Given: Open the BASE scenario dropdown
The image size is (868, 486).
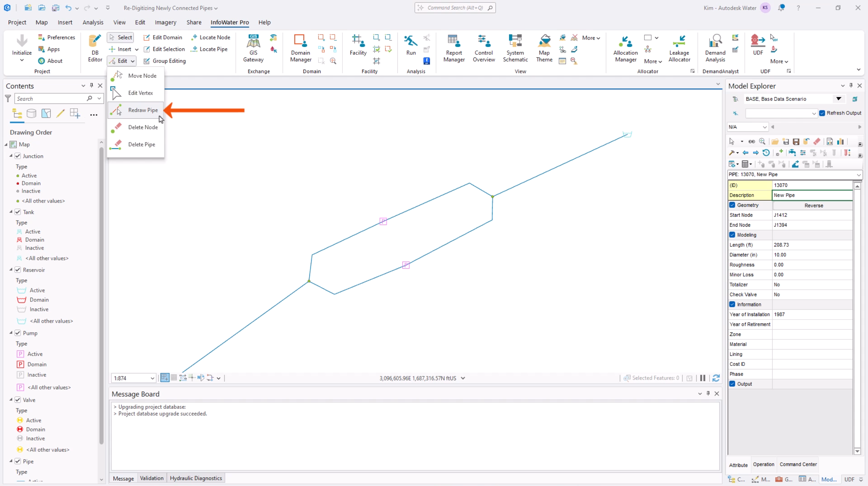Looking at the screenshot, I should [838, 99].
